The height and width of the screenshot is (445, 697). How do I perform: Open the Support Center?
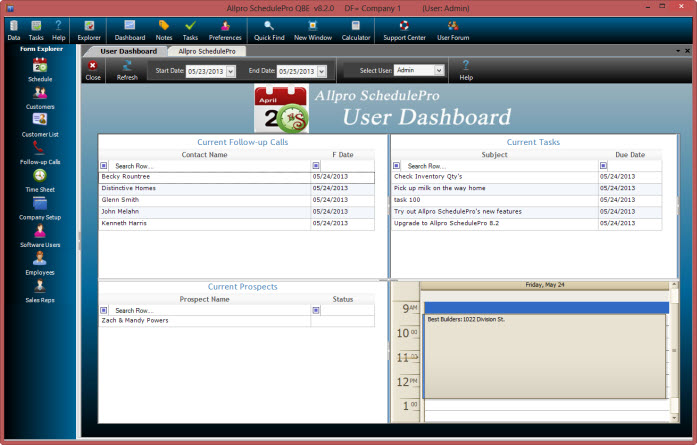[x=404, y=31]
